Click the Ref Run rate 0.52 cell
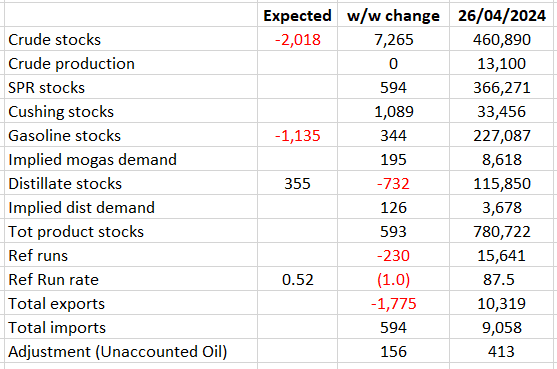Viewport: 557px width, 369px height. click(x=297, y=279)
